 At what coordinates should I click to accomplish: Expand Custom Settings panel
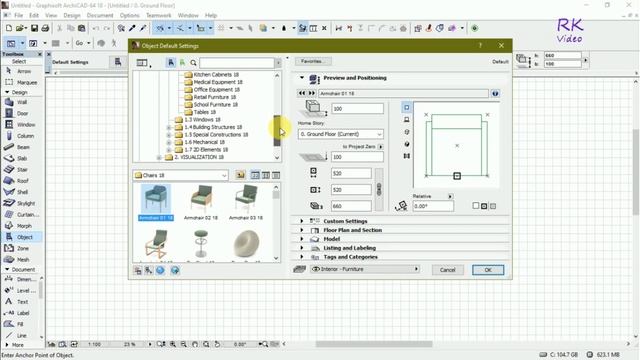point(302,221)
